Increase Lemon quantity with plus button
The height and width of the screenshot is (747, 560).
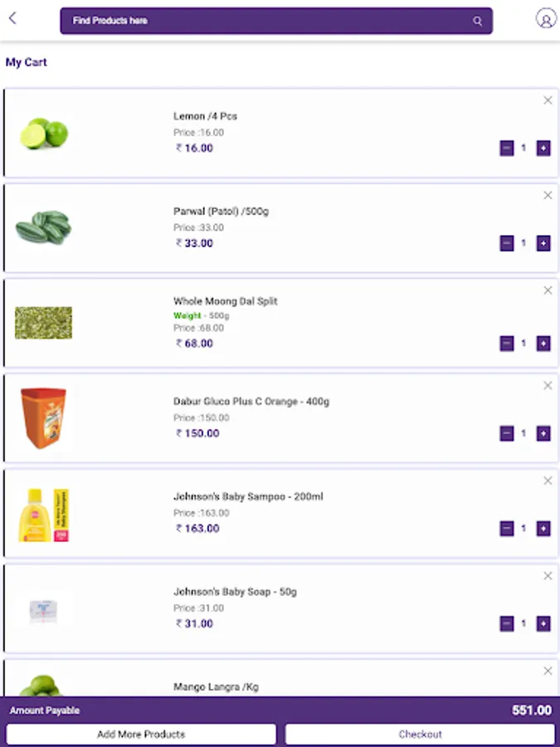tap(543, 149)
